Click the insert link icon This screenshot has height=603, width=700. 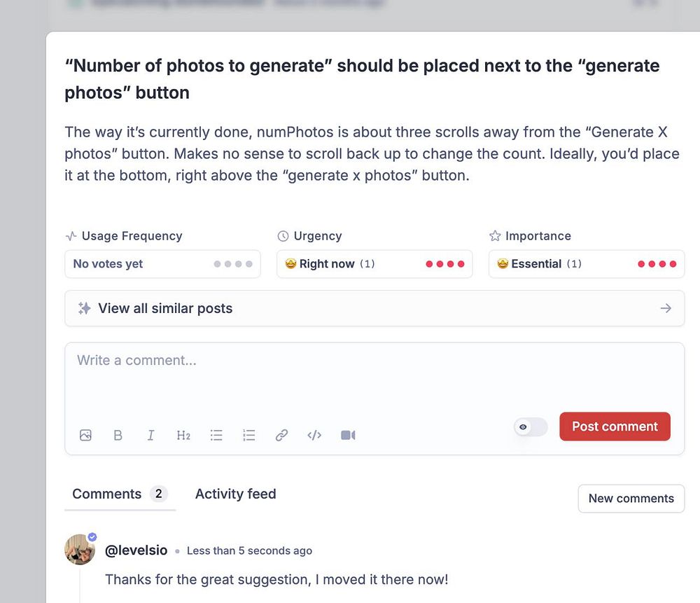[x=281, y=435]
